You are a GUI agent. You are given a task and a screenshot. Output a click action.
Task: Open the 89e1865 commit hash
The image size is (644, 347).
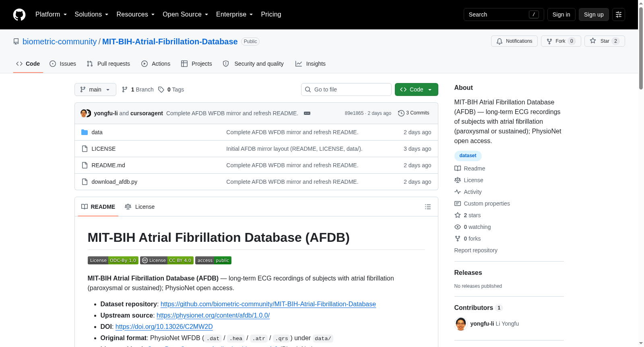(x=354, y=113)
